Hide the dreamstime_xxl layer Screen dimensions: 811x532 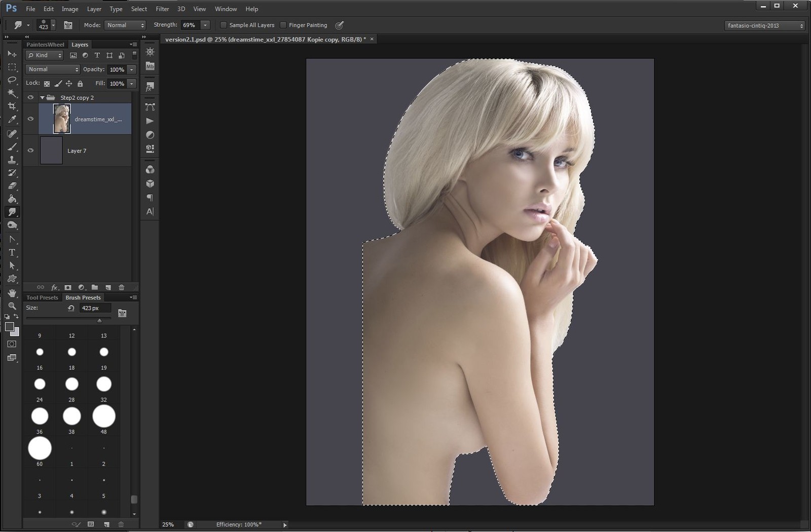tap(30, 119)
